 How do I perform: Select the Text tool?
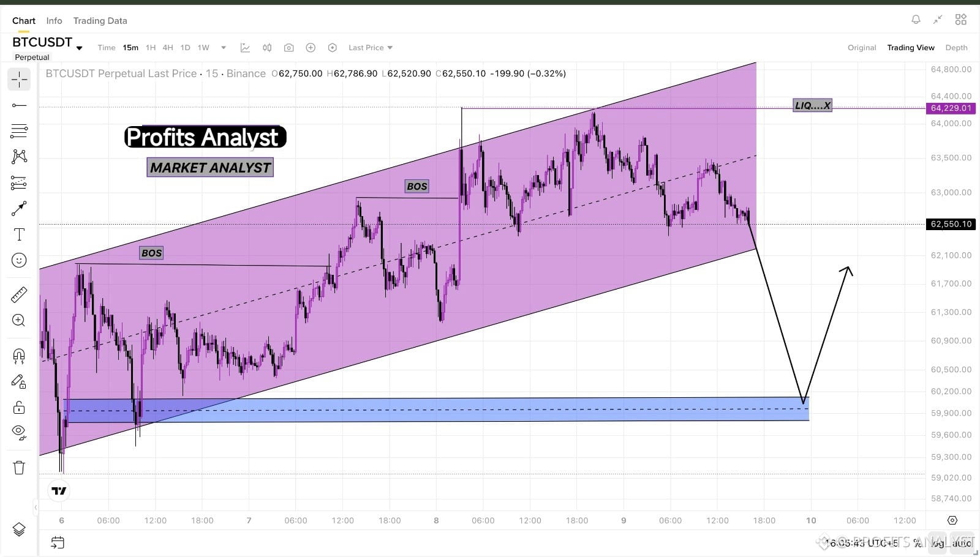coord(19,234)
